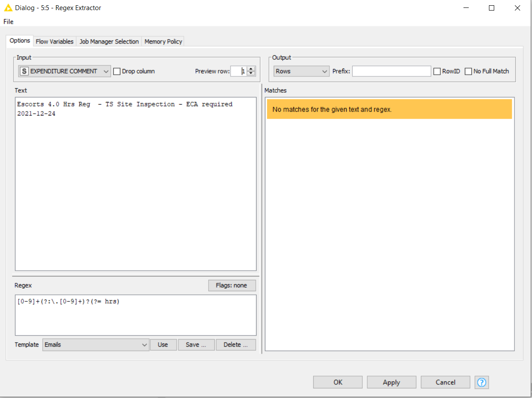The height and width of the screenshot is (398, 532).
Task: Check the No Full Match option
Action: tap(468, 71)
